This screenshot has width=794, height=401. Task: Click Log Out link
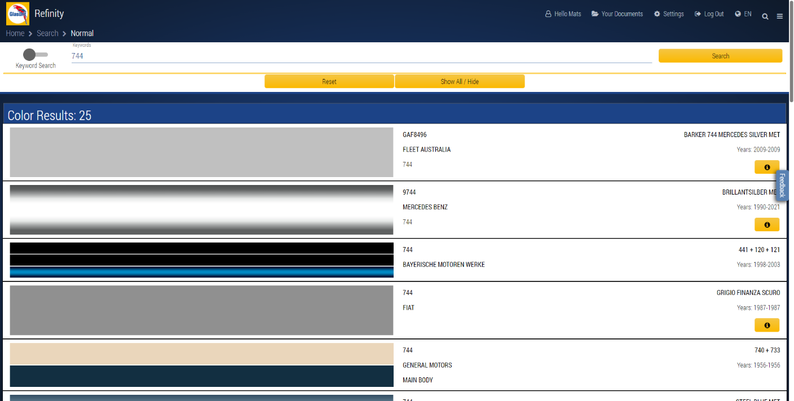click(x=709, y=14)
